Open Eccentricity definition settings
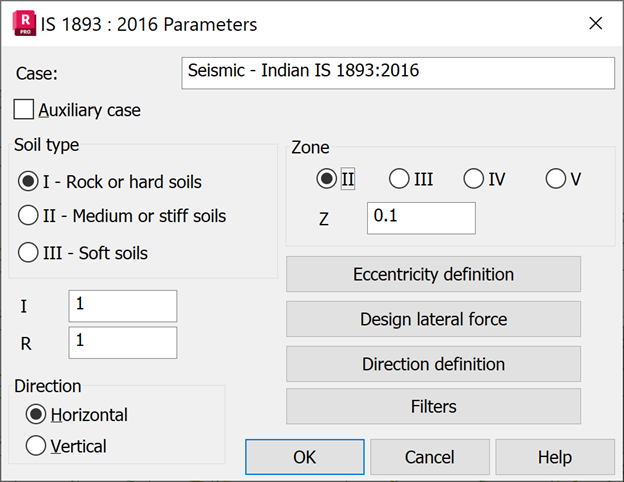Image resolution: width=624 pixels, height=482 pixels. pyautogui.click(x=433, y=274)
